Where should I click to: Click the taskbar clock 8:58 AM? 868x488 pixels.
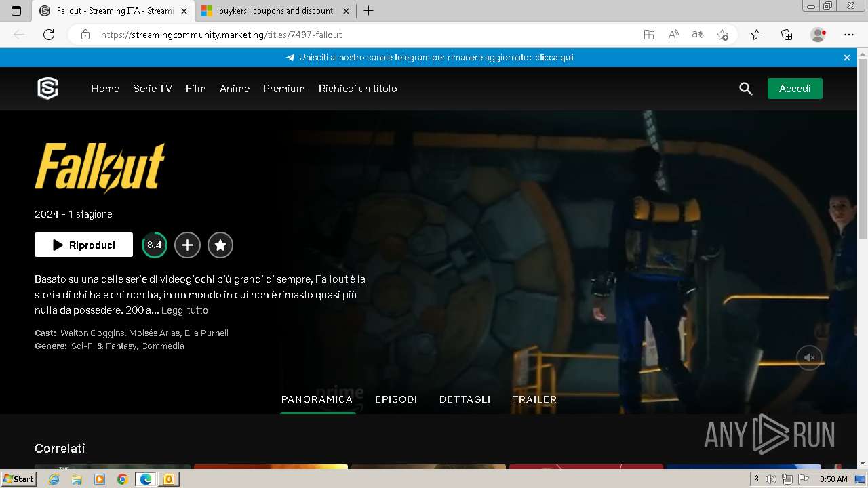(x=833, y=479)
